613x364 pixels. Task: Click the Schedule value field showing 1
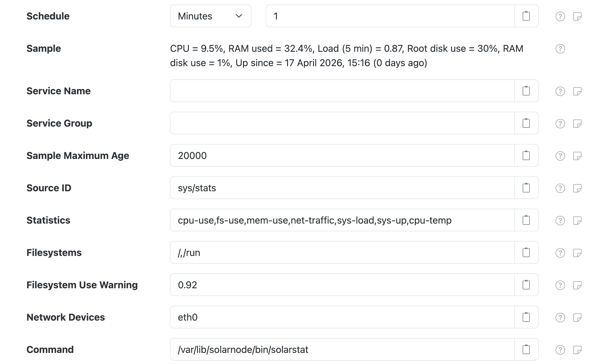coord(389,16)
